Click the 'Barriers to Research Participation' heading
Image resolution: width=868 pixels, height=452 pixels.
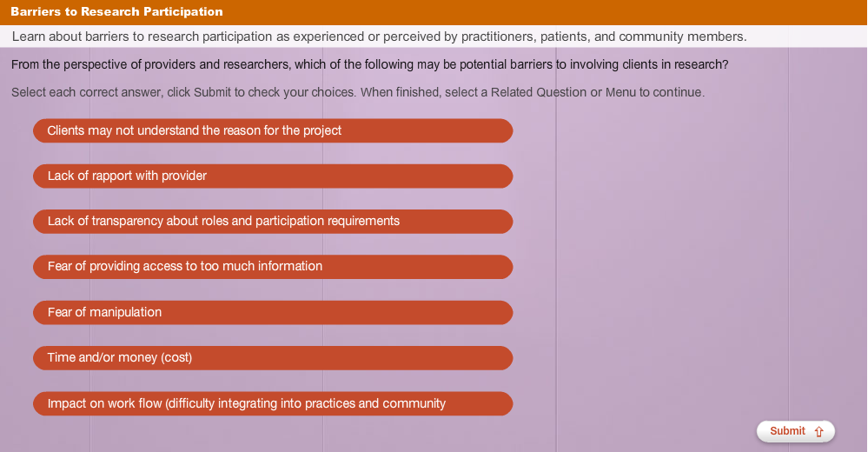[116, 11]
